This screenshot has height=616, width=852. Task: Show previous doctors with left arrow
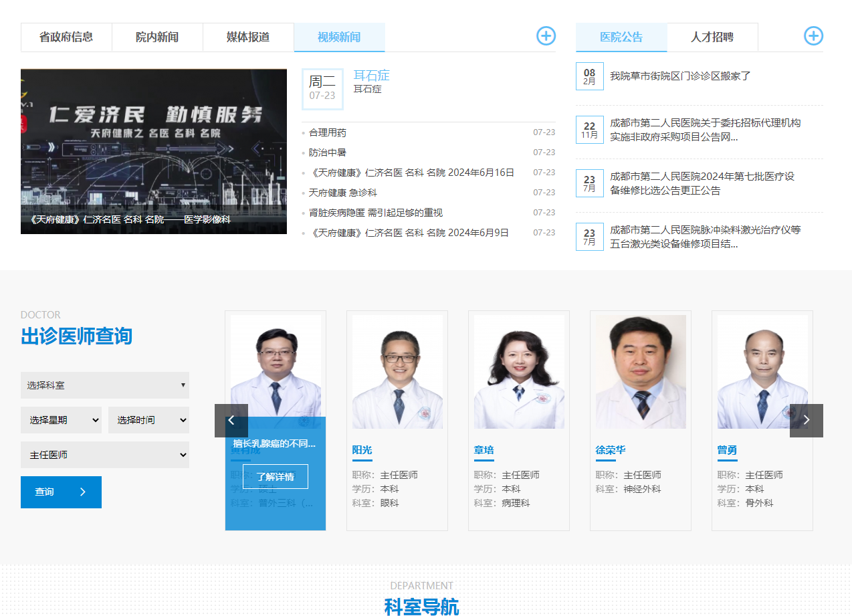click(x=231, y=421)
